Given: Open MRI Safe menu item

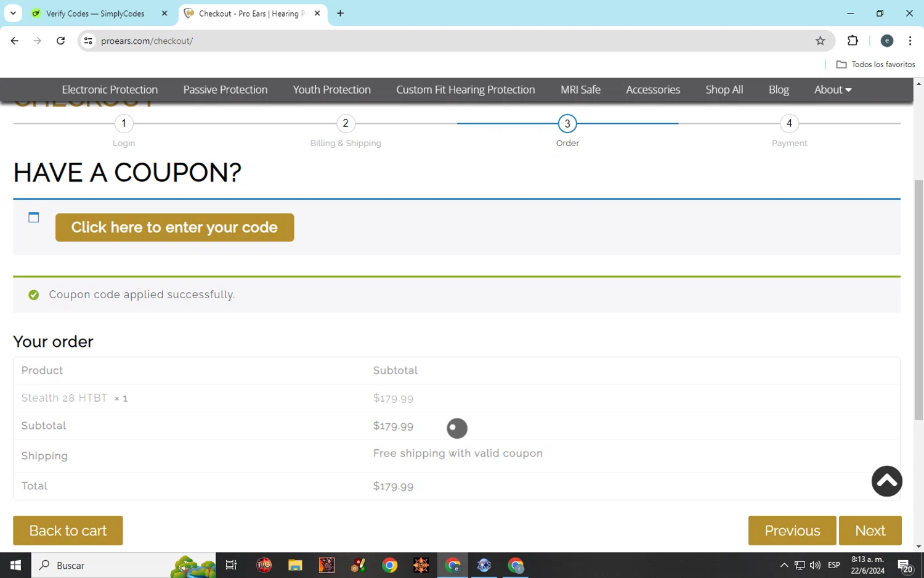Looking at the screenshot, I should pos(580,89).
